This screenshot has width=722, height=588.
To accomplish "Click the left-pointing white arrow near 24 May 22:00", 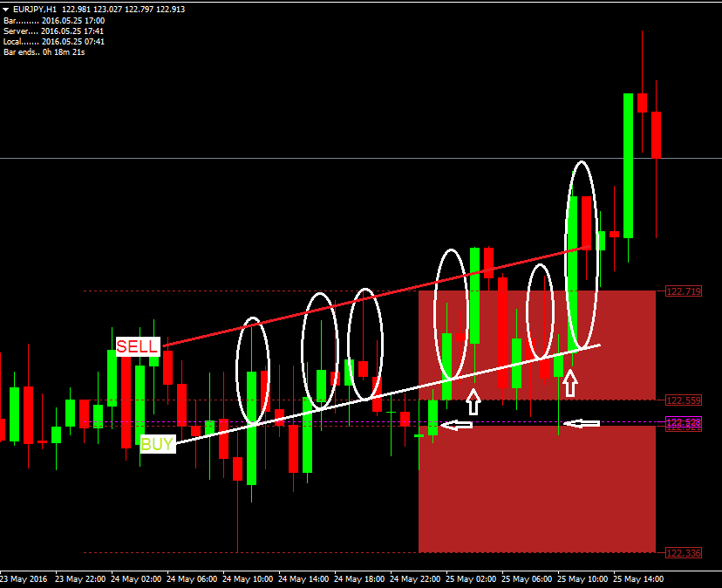I will 457,425.
